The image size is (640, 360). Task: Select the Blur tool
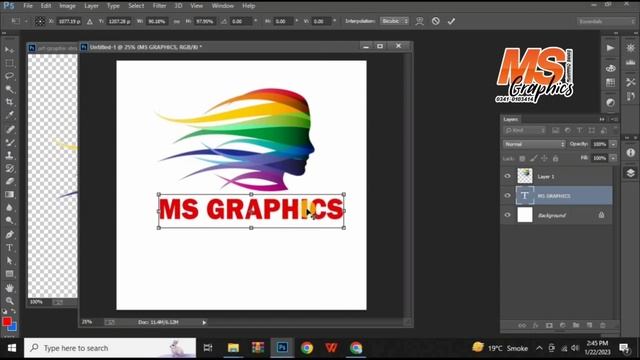9,207
